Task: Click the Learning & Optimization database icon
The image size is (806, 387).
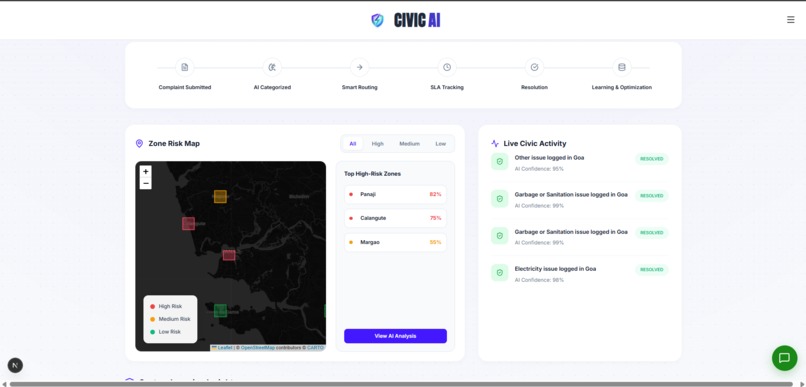Action: click(621, 67)
